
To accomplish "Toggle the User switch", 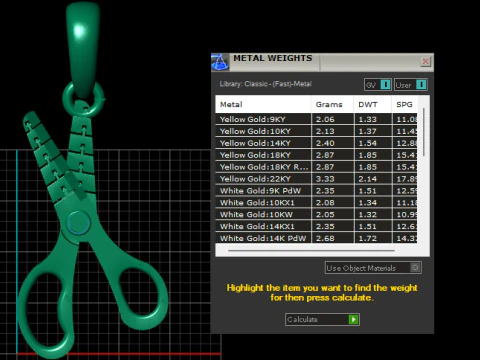I will [x=411, y=85].
